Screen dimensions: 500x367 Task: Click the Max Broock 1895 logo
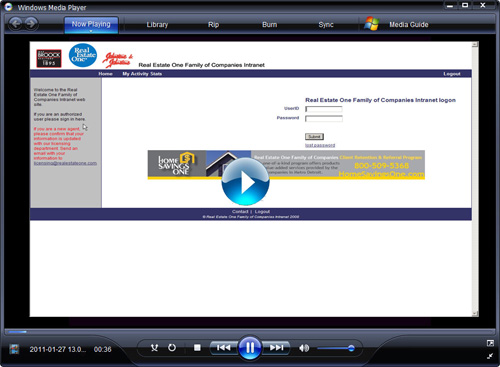tap(49, 58)
